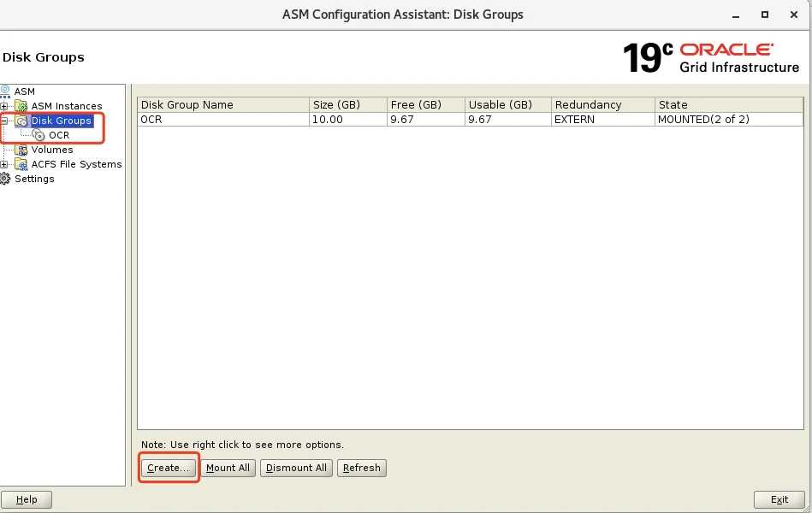Viewport: 812px width, 513px height.
Task: Click the ASM root node icon
Action: (5, 91)
